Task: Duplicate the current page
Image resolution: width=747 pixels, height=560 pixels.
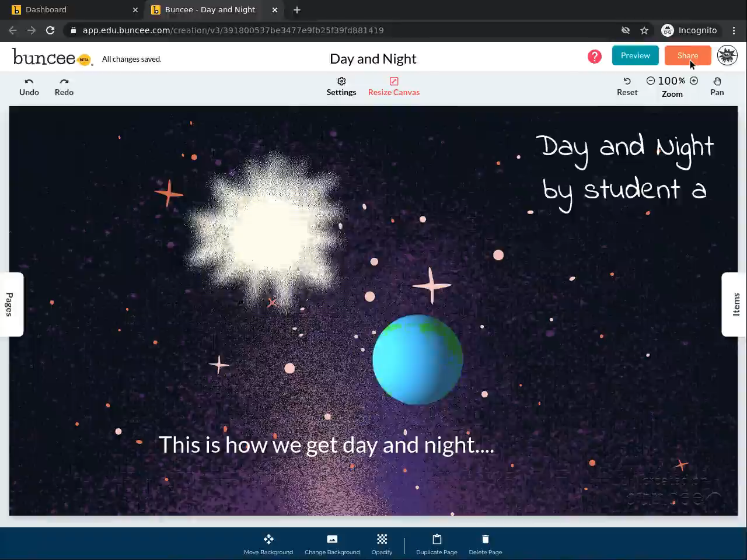Action: tap(437, 544)
